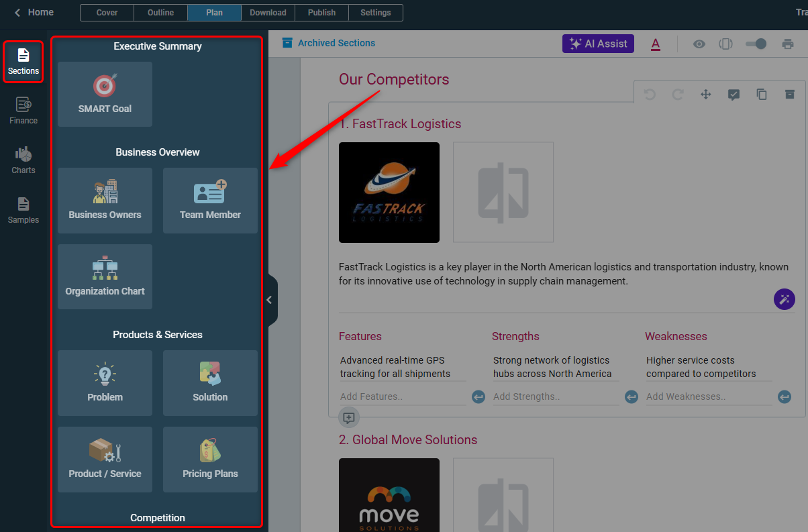The image size is (808, 532).
Task: Switch to the Outline tab
Action: (x=160, y=13)
